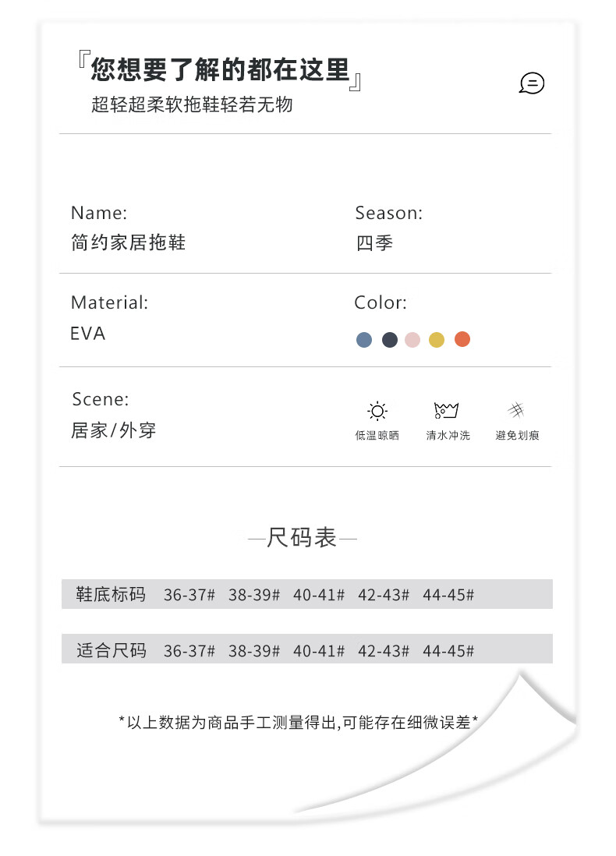This screenshot has height=856, width=616.
Task: Click the chat bubble icon
Action: pyautogui.click(x=531, y=83)
